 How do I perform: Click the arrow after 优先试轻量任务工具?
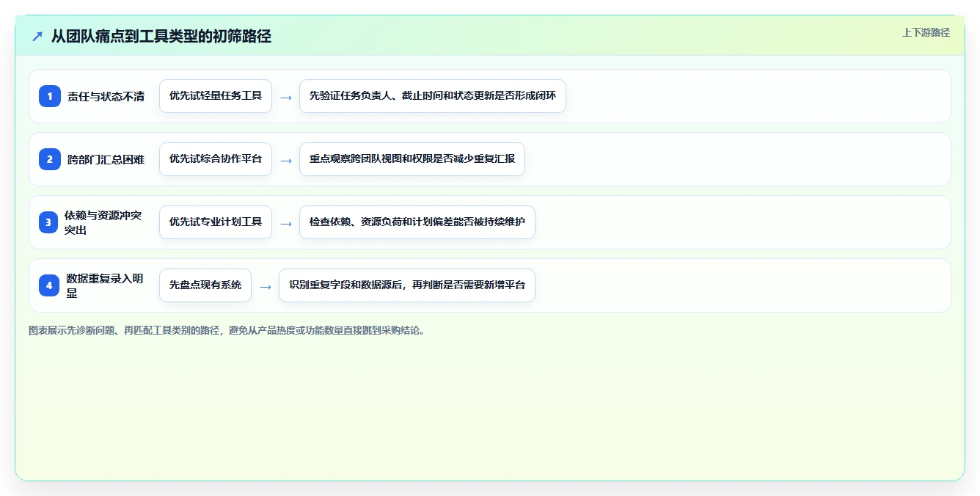[286, 97]
